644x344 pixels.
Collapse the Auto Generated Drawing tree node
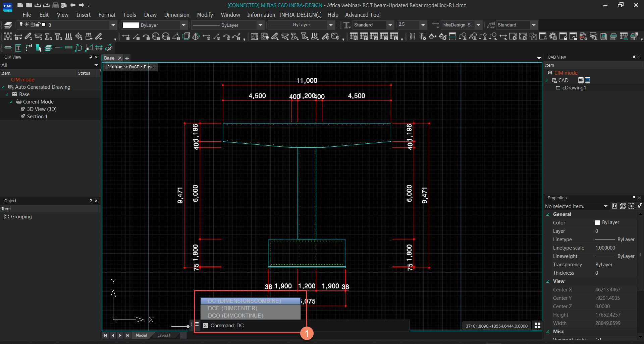tap(3, 87)
